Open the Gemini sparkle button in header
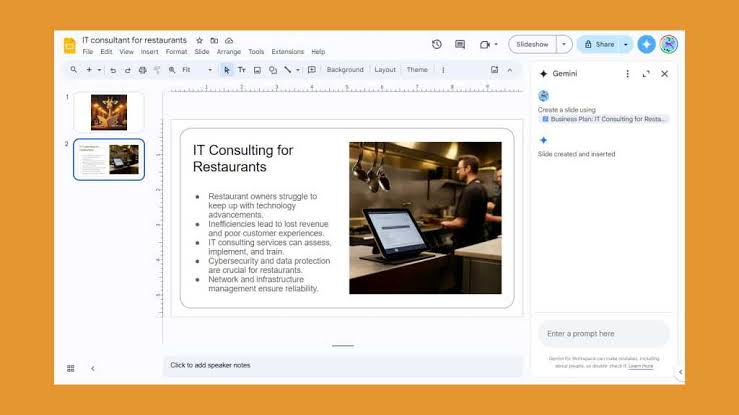Viewport: 739px width, 415px height. point(646,44)
